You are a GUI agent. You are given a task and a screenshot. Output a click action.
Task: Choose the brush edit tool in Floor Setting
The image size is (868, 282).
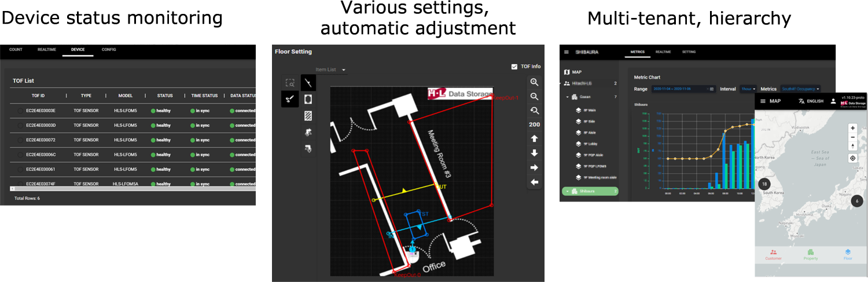(x=290, y=100)
